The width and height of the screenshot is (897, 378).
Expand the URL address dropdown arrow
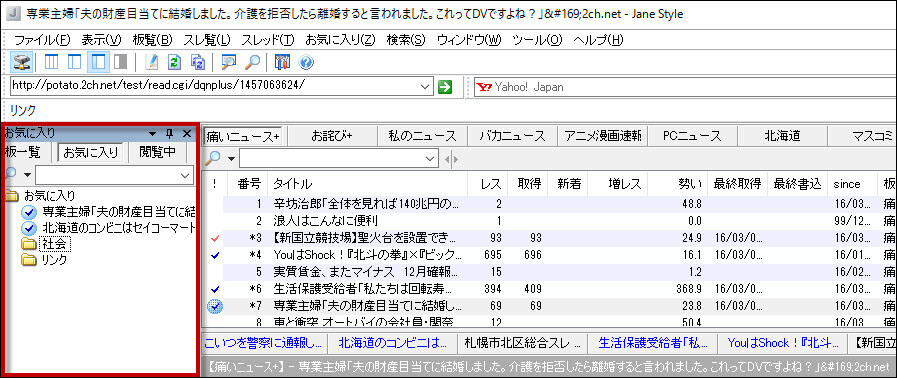tap(424, 87)
